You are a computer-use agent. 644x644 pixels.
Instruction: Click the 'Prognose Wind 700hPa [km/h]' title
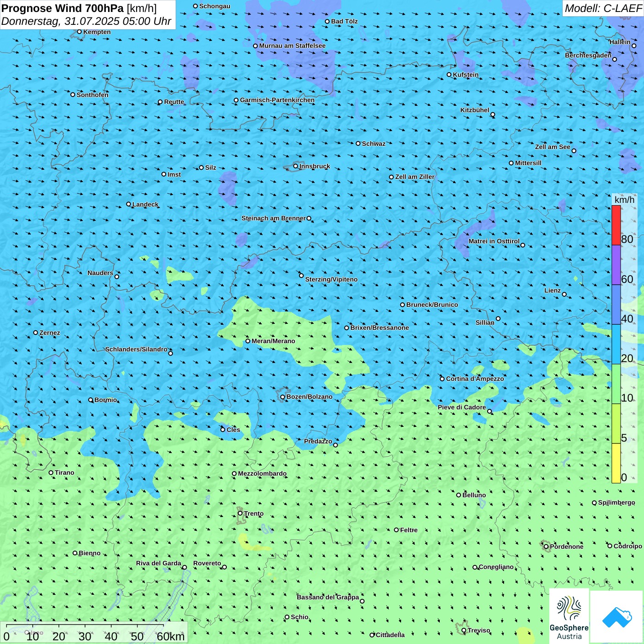tap(79, 8)
